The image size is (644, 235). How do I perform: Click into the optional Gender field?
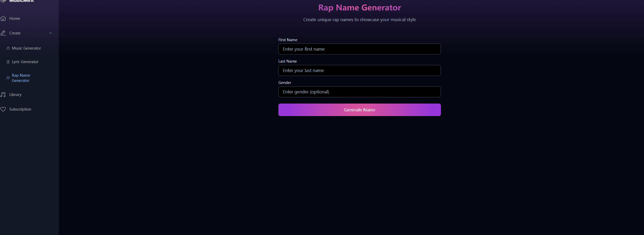359,92
